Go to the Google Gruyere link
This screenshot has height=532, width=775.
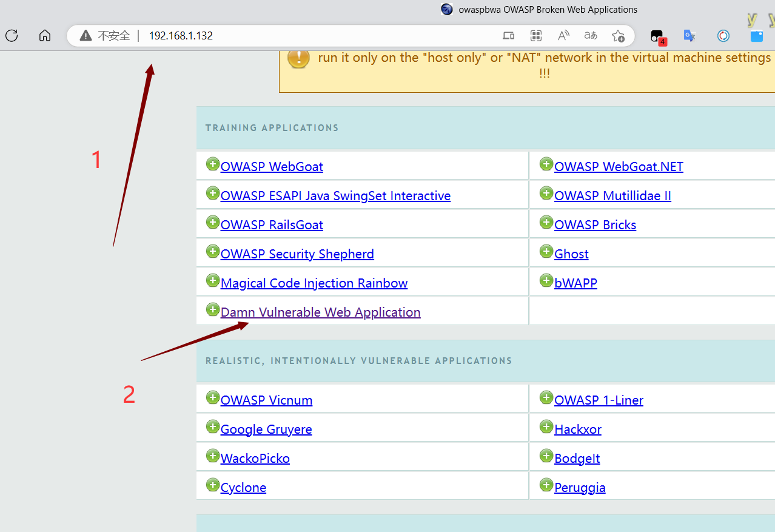[x=266, y=429]
